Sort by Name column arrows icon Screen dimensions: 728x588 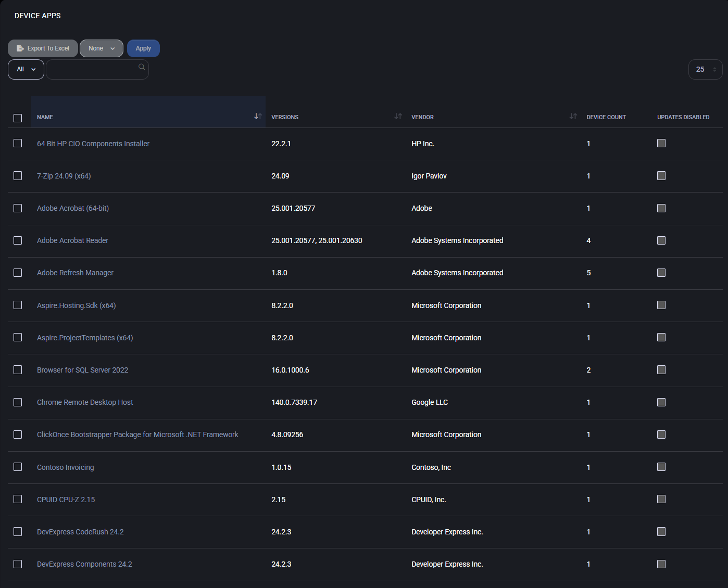point(258,116)
